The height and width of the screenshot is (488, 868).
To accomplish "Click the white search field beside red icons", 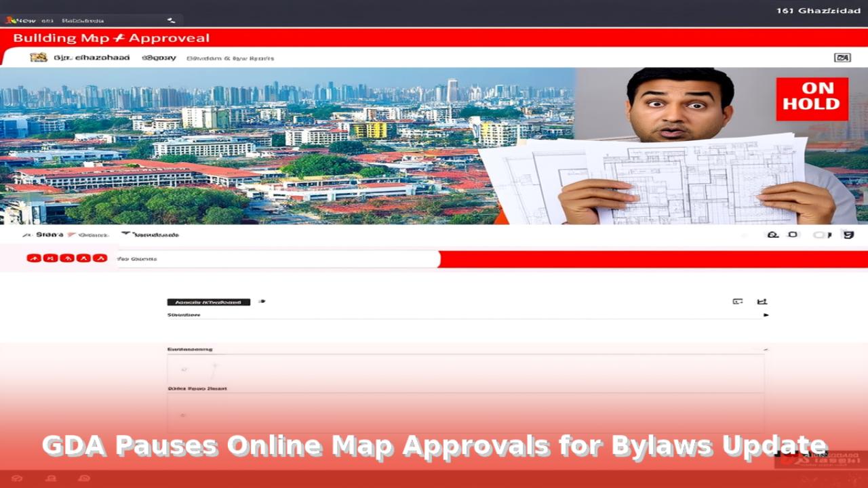I will (x=278, y=259).
